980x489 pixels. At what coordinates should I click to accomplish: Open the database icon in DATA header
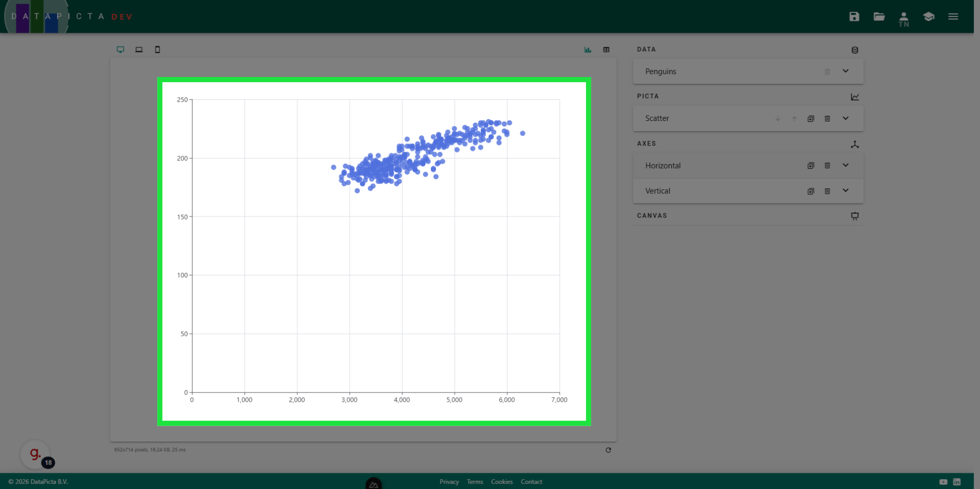[x=855, y=50]
